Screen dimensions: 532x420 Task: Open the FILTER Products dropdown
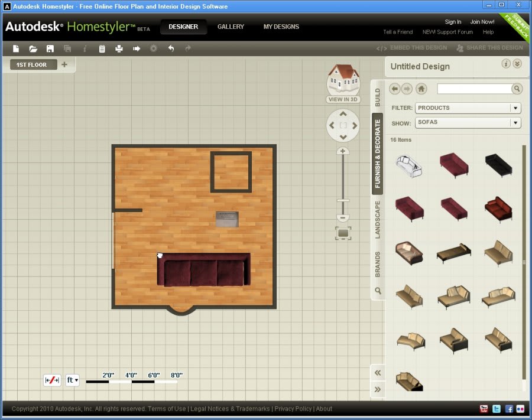[x=468, y=108]
